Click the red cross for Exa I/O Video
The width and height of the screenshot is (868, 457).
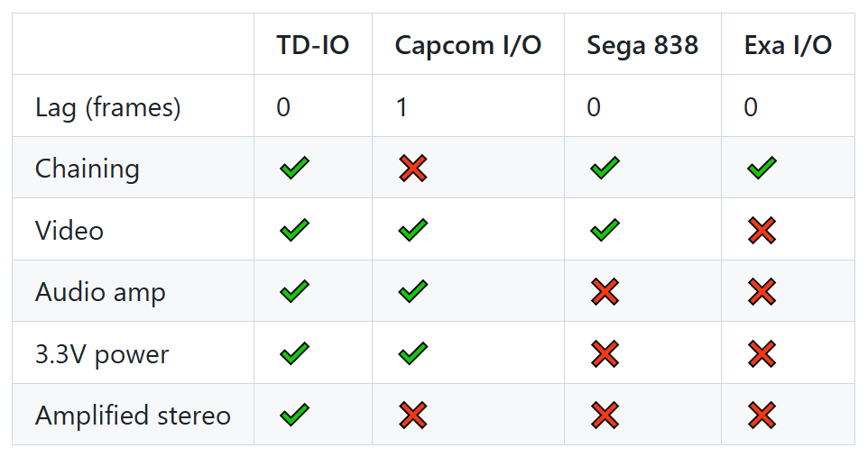click(x=762, y=230)
